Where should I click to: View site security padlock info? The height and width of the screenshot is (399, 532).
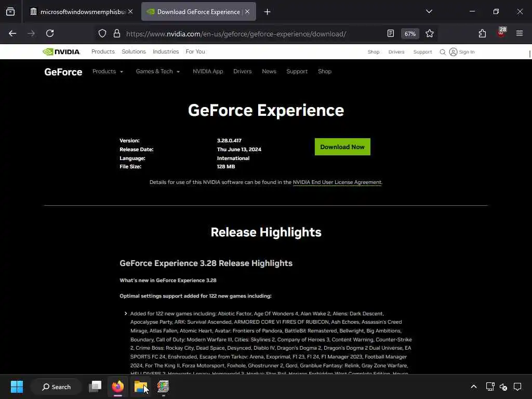[x=117, y=33]
